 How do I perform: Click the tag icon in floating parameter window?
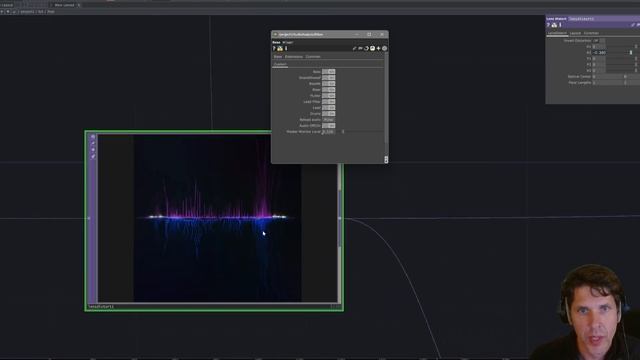(360, 49)
